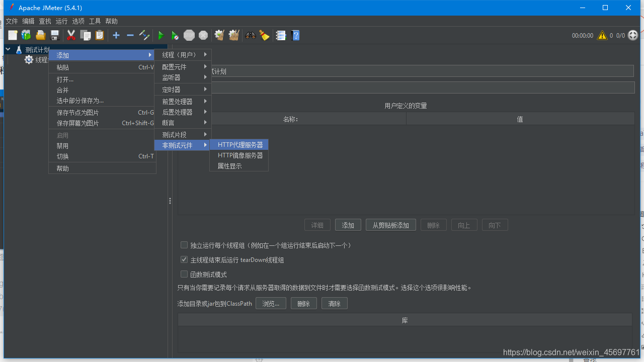The width and height of the screenshot is (644, 362).
Task: Start the test with green play icon
Action: tap(161, 35)
